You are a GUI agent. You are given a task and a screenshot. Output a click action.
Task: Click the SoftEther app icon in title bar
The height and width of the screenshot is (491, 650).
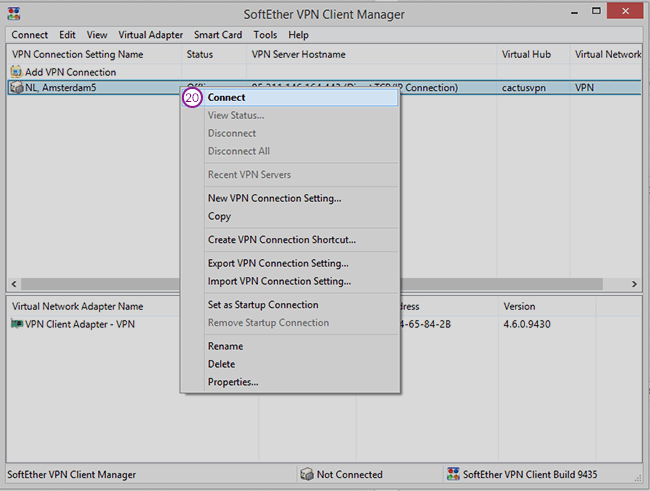click(14, 14)
